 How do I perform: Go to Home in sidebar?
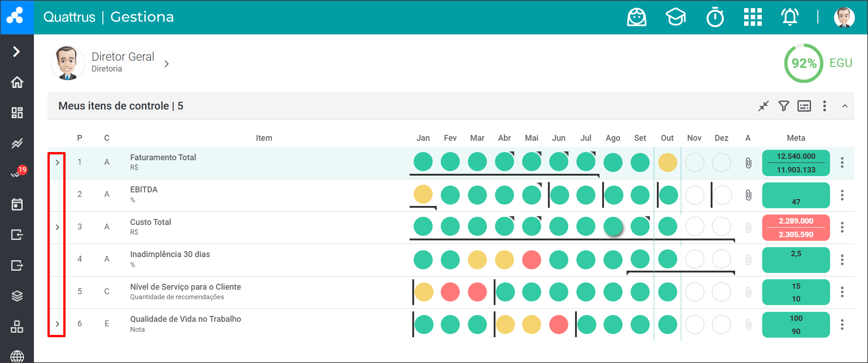(17, 82)
